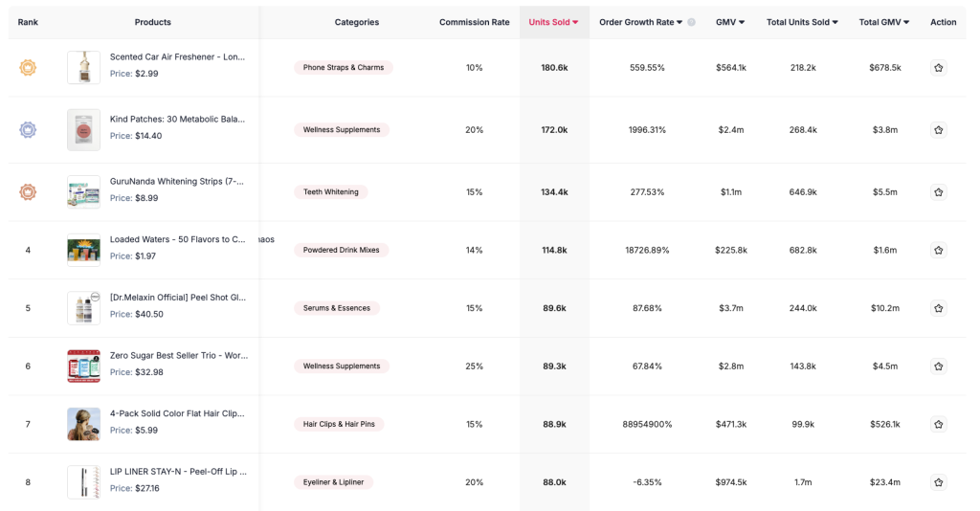Click the 4-Pack Hair Clip thumbnail
This screenshot has width=980, height=511.
[x=83, y=424]
